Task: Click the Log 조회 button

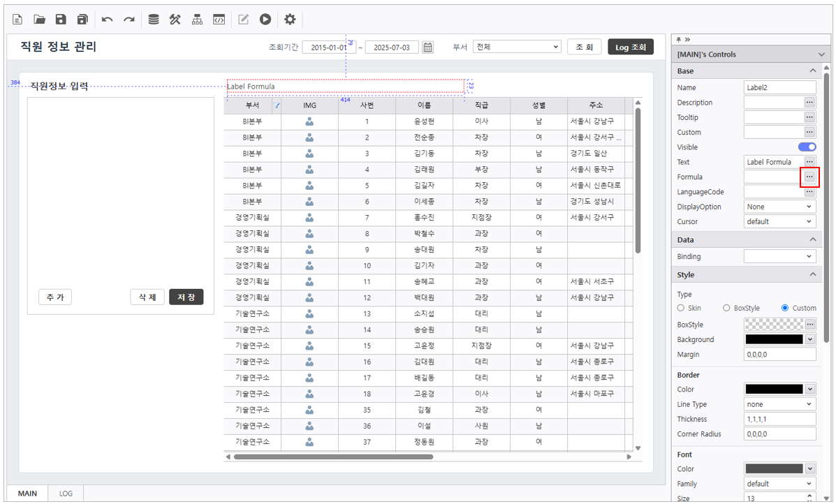Action: [x=631, y=47]
